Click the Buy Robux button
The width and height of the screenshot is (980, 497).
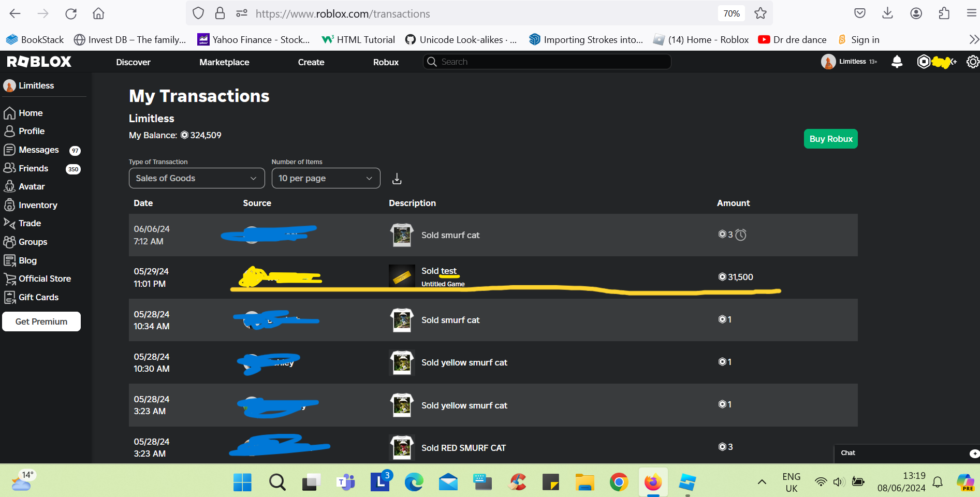pyautogui.click(x=830, y=139)
